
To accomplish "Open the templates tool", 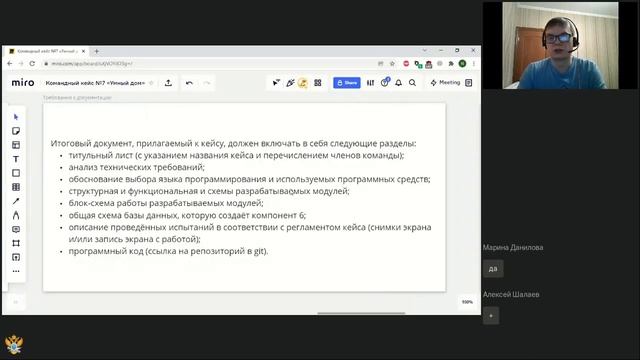I will [x=16, y=145].
